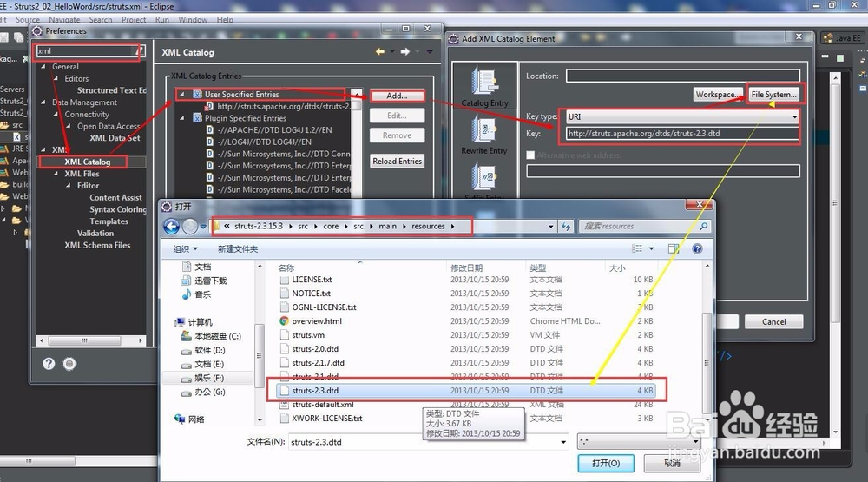Click the Key input field

point(682,134)
